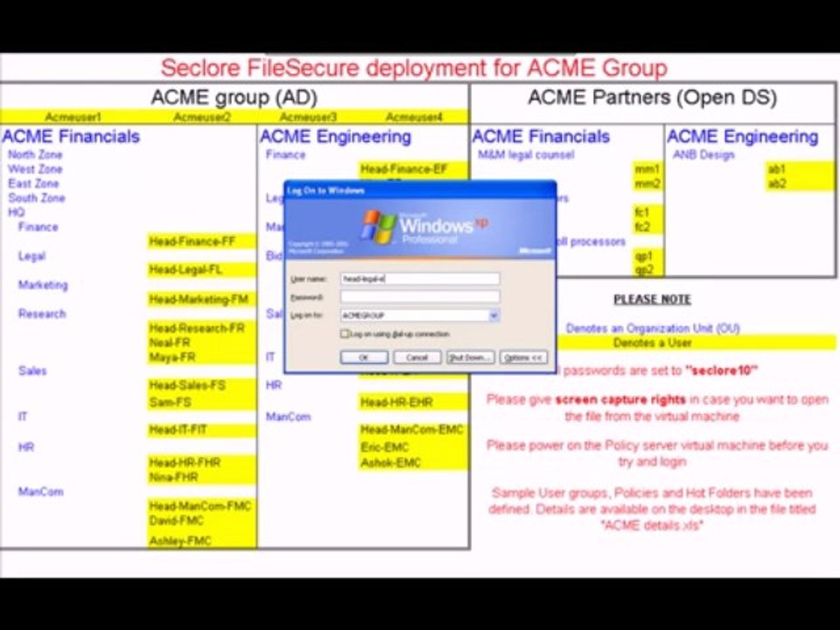Click Acmeuser3 in the yellow bar
The width and height of the screenshot is (840, 630).
308,116
